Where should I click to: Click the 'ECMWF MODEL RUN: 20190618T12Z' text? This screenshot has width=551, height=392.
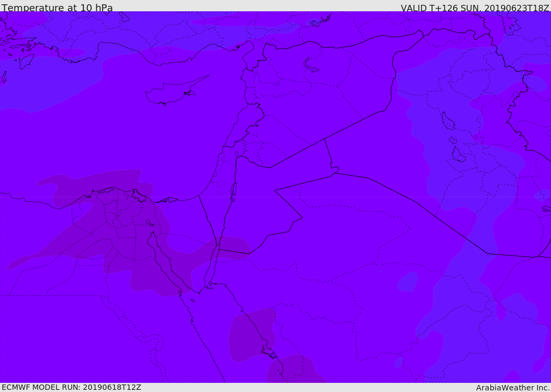click(72, 387)
